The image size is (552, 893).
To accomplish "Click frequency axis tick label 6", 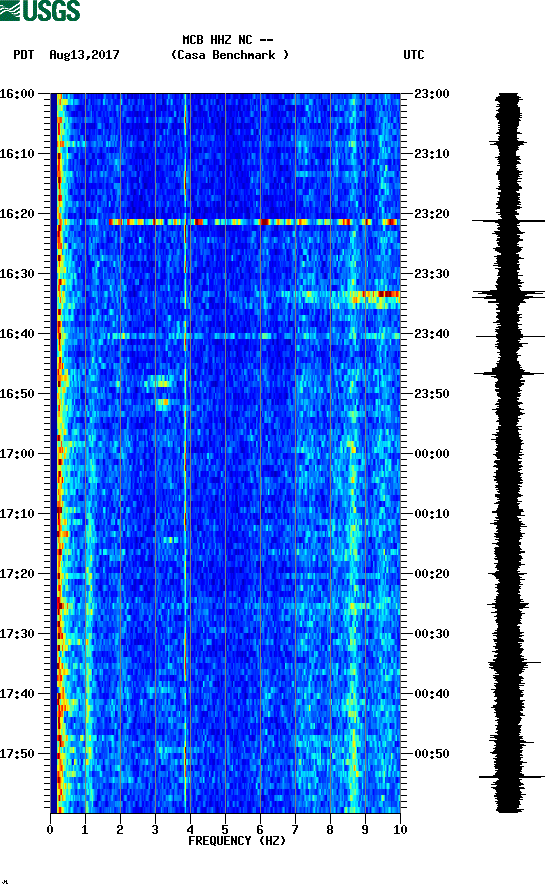I will pyautogui.click(x=260, y=830).
